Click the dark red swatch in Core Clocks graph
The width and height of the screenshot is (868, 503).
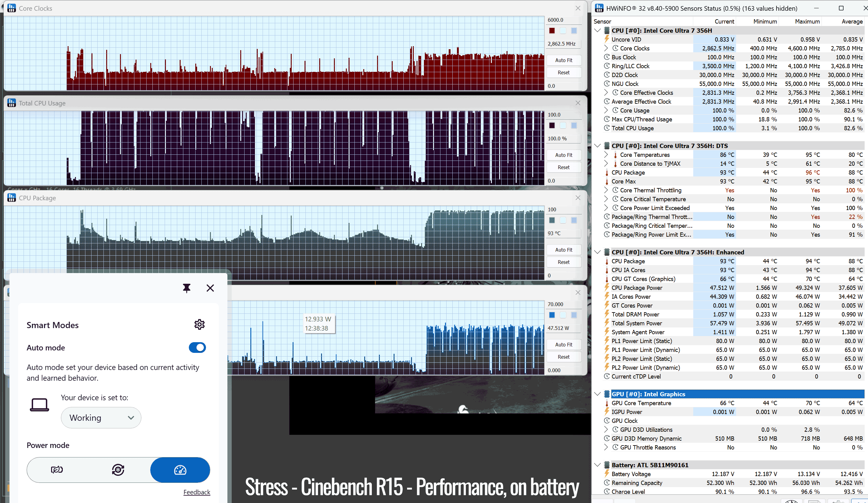552,31
